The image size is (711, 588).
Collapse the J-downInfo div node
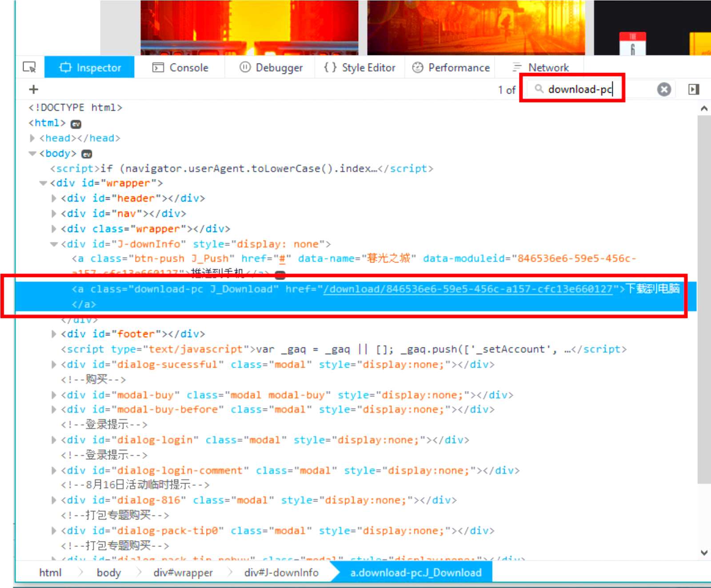click(54, 244)
